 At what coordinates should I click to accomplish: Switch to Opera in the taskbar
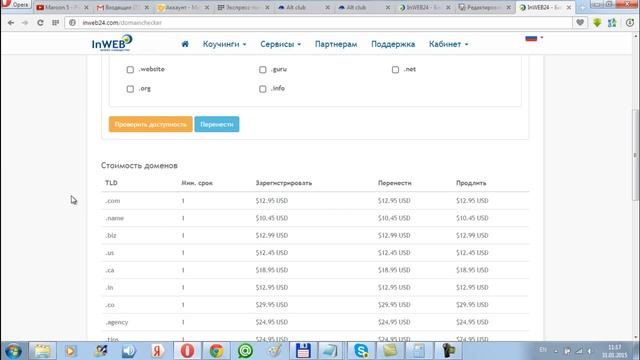(x=187, y=351)
